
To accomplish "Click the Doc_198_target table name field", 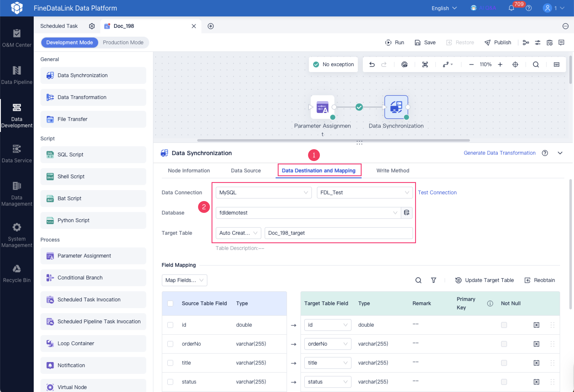I will (338, 233).
